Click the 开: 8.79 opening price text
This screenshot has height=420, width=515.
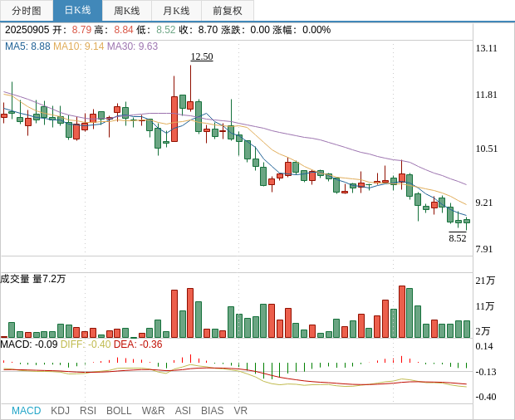coord(72,30)
